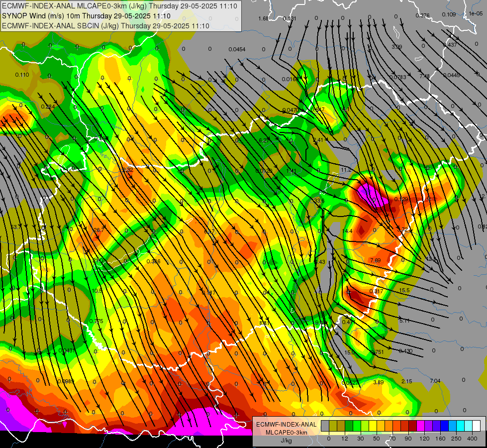Click the legend tick label 12
This screenshot has width=487, height=448.
[345, 439]
